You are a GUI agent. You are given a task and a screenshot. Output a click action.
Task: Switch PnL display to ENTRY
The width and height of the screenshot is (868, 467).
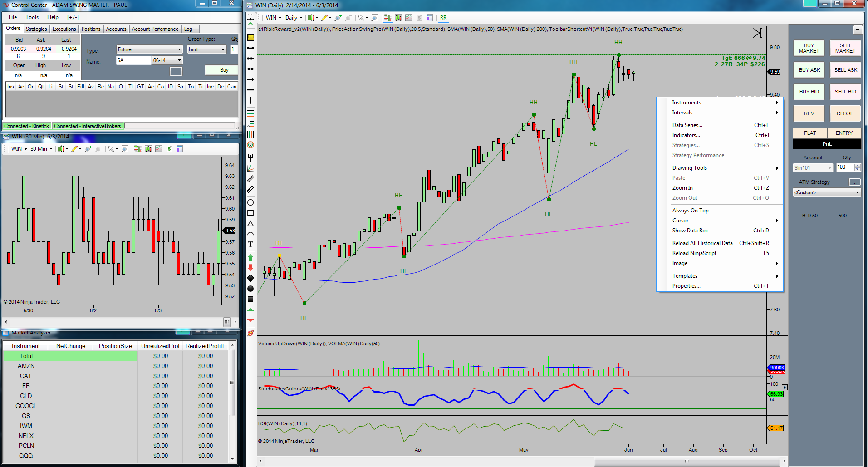(844, 133)
